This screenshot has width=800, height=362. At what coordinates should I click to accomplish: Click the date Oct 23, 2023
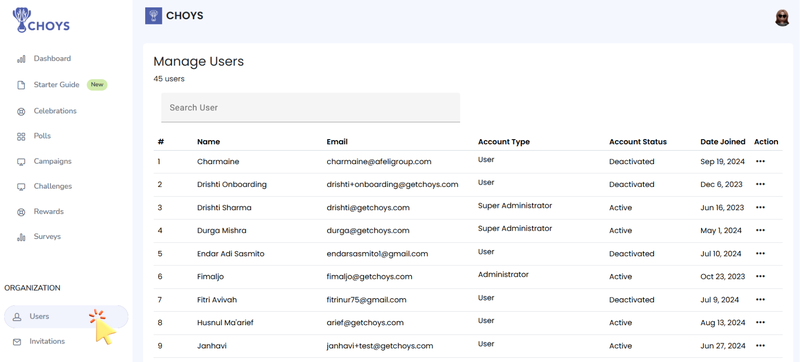click(722, 277)
